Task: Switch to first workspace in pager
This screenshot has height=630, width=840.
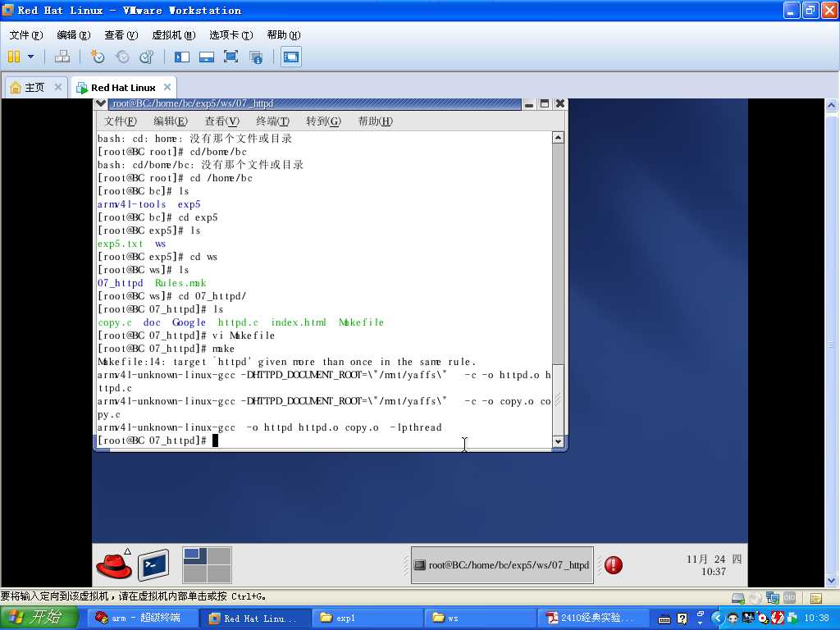Action: pyautogui.click(x=194, y=556)
